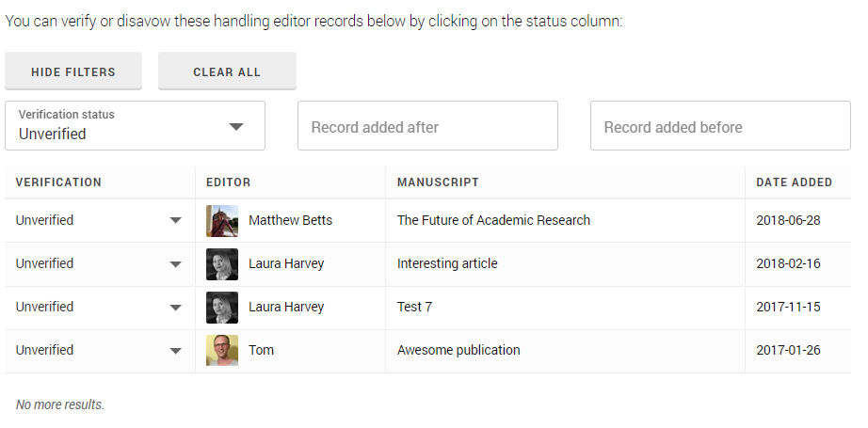
Task: Expand verification dropdown for Matthew Betts row
Action: 175,221
